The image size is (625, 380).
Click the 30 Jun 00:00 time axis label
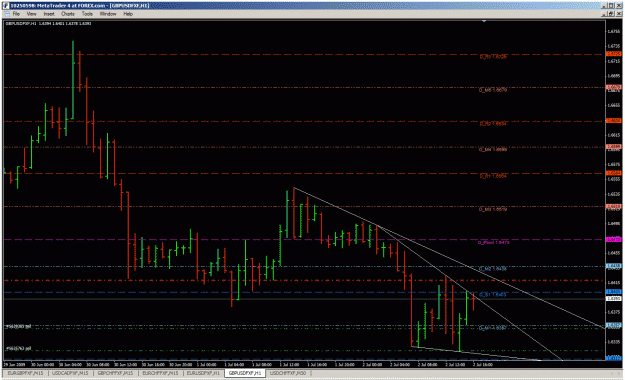point(43,364)
